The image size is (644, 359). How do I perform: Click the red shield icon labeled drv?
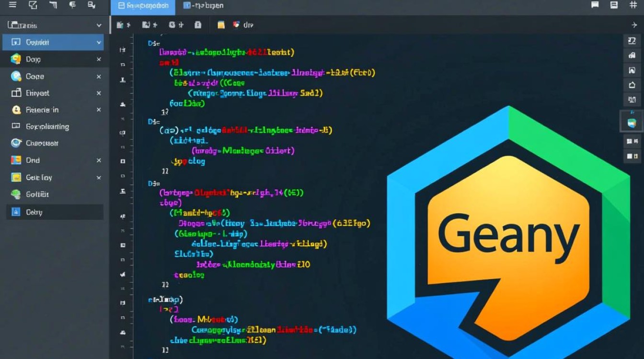pos(236,25)
